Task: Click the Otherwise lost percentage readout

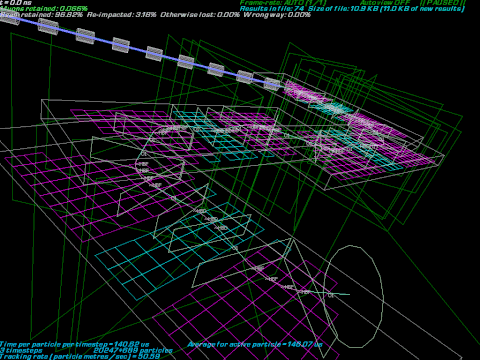Action: pyautogui.click(x=200, y=15)
